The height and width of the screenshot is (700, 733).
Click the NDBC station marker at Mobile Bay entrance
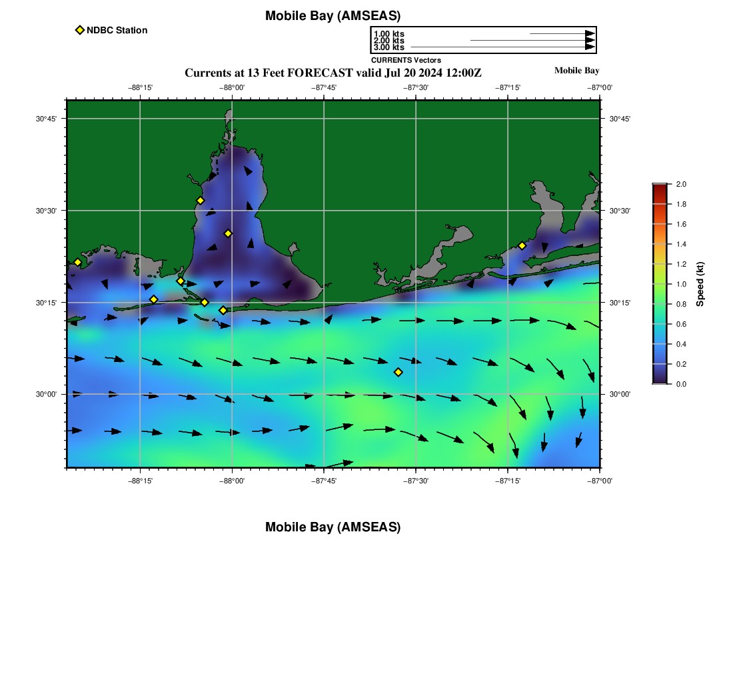pyautogui.click(x=205, y=302)
